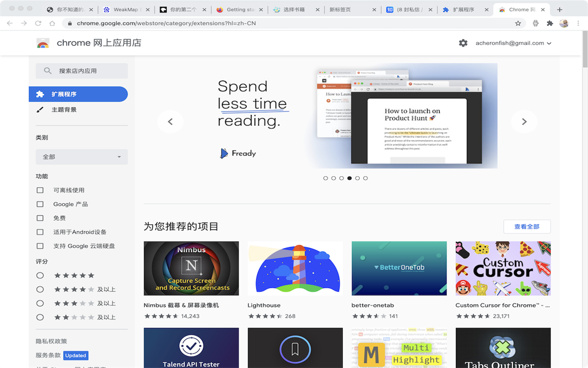Click the toolbar extension icon beside star

(x=536, y=23)
